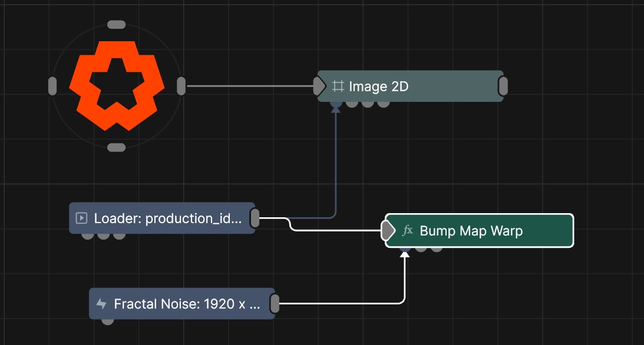Select the Fractal Noise: 1920 x node label
644x345 pixels.
point(187,304)
